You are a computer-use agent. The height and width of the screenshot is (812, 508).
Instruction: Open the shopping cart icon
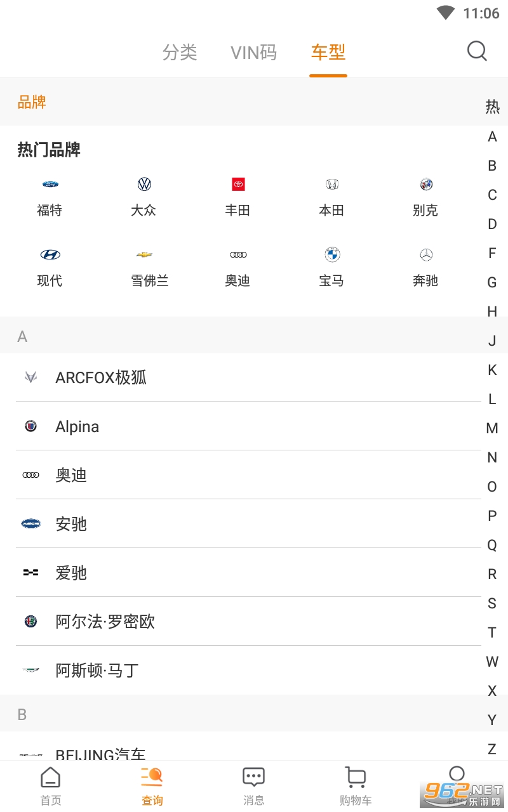356,777
